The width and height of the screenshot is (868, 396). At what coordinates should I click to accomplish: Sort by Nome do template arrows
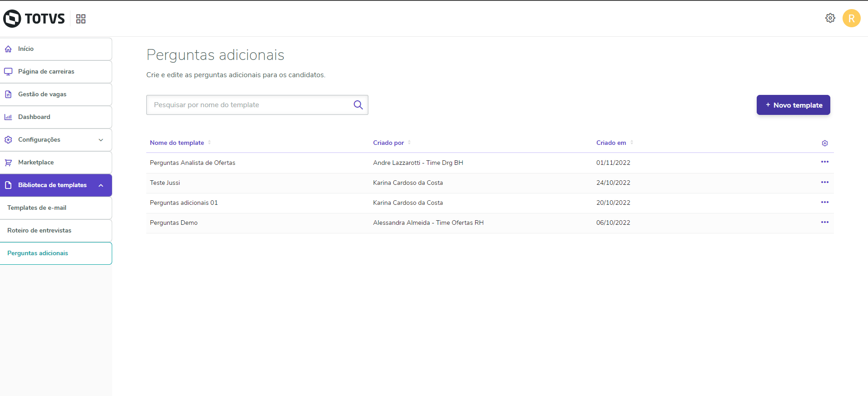point(209,143)
